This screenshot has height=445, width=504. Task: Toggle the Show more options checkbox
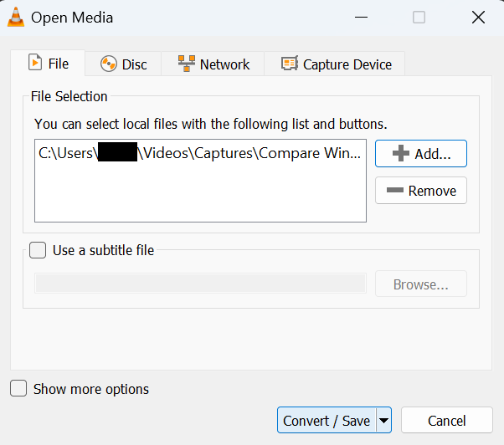[x=18, y=388]
